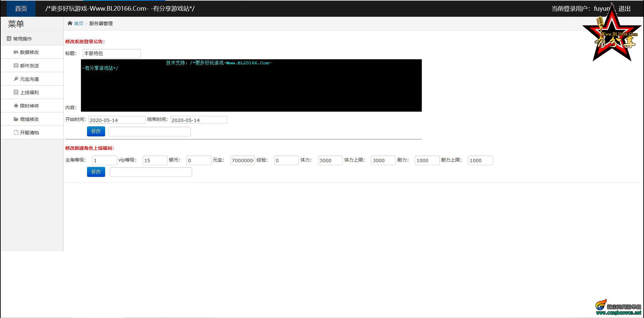Click inside the black 内容 text area
This screenshot has height=318, width=644.
[251, 85]
